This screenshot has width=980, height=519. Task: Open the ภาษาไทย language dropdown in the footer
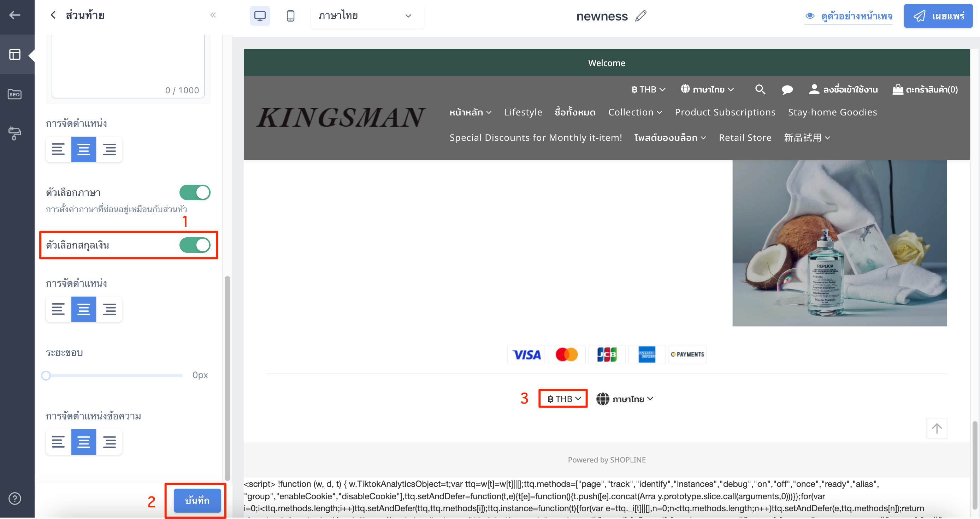click(x=625, y=399)
